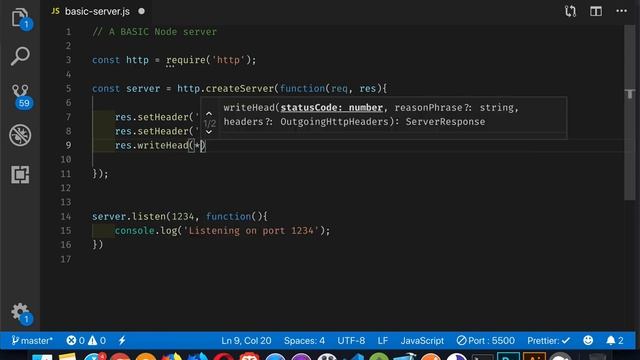Click line number 5 in gutter
This screenshot has width=640, height=360.
click(68, 89)
